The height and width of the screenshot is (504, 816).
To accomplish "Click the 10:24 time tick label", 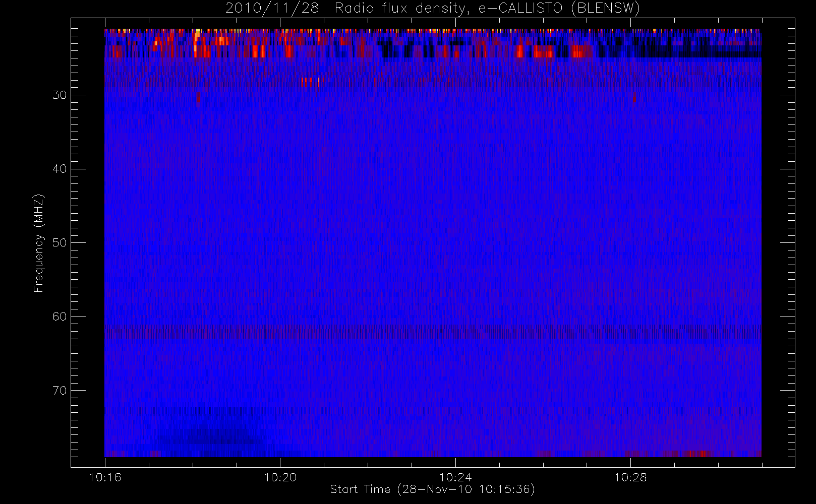I will point(455,477).
